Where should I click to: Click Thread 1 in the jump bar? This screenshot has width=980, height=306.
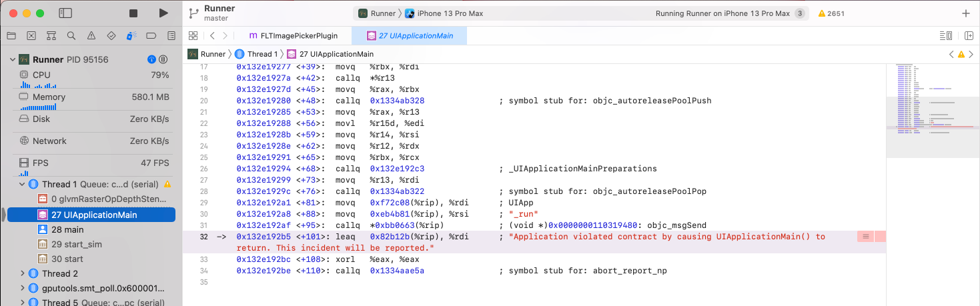pos(256,54)
